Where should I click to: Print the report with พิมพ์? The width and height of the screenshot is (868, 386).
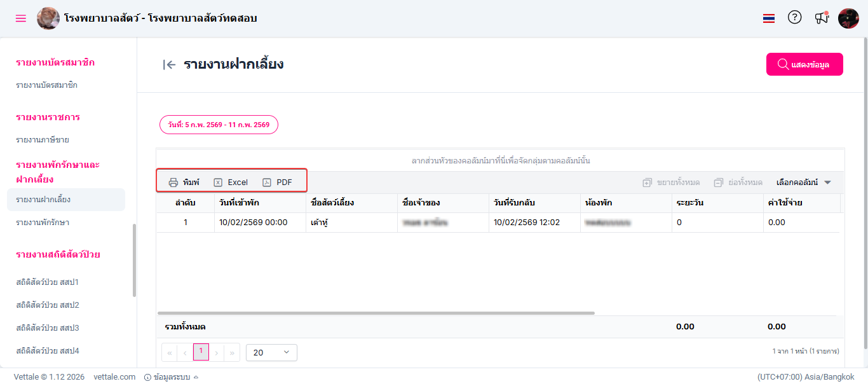(184, 182)
